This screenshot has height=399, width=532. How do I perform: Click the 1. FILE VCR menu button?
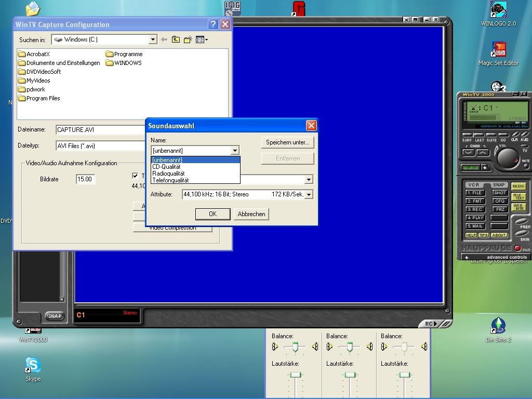pyautogui.click(x=475, y=193)
